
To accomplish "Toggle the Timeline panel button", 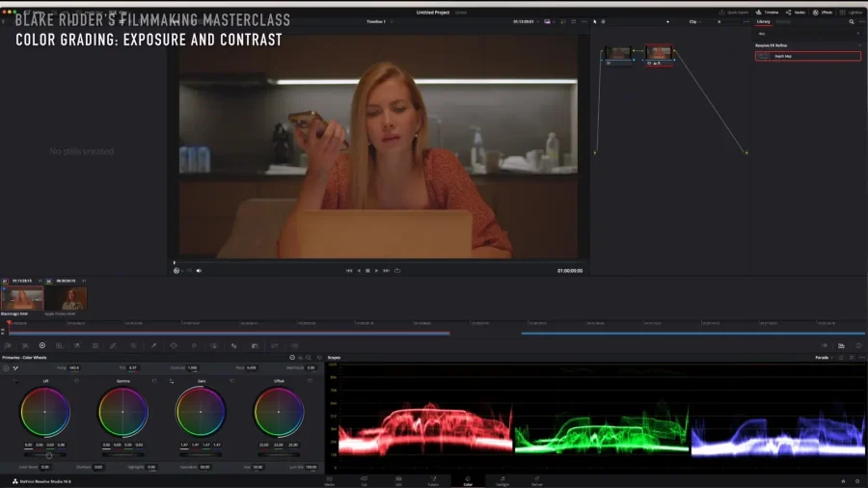I will pos(768,13).
